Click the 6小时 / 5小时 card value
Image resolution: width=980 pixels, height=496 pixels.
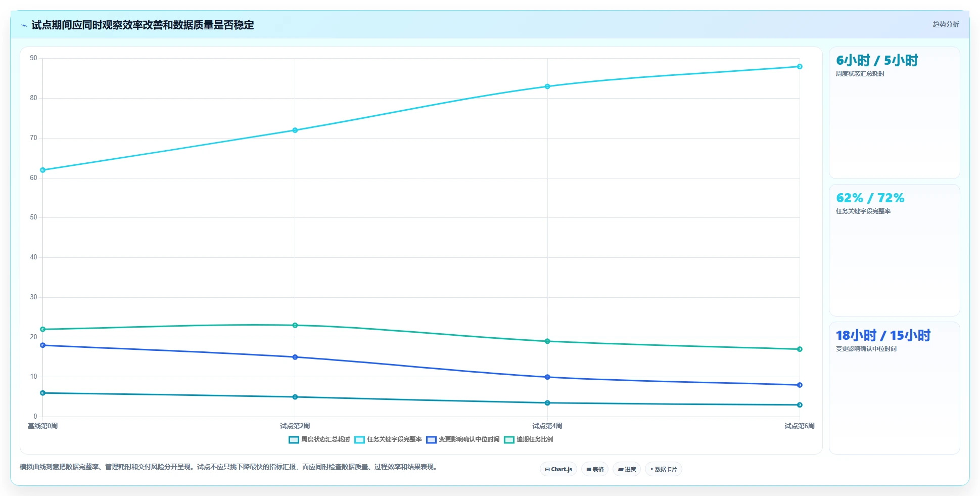[x=877, y=61]
